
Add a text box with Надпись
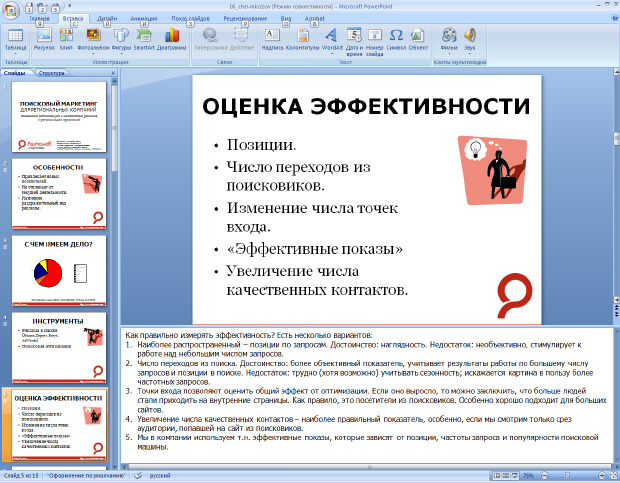point(273,39)
